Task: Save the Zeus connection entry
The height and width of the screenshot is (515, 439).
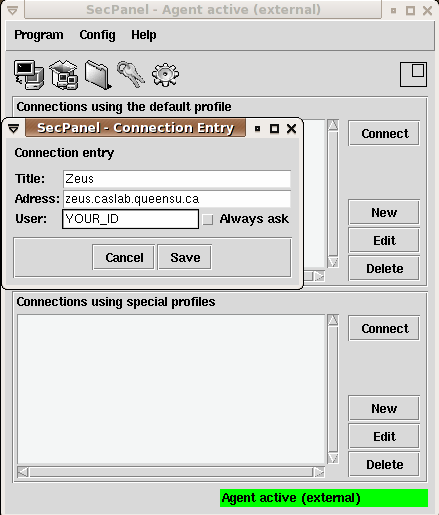Action: (x=185, y=257)
